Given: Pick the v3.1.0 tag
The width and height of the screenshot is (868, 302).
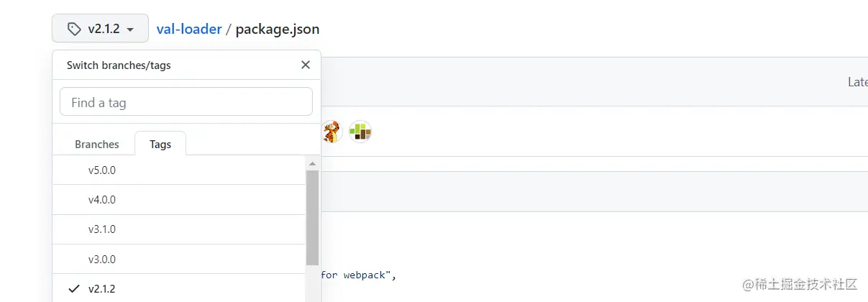Looking at the screenshot, I should [x=102, y=229].
